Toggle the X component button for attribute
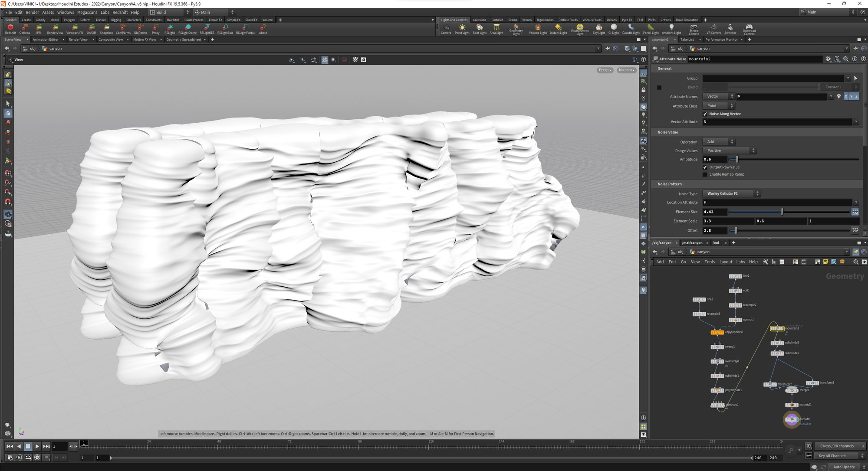Image resolution: width=868 pixels, height=471 pixels. coord(845,96)
